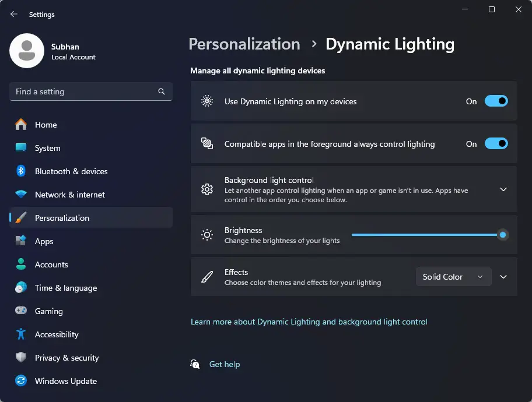
Task: Click the 'Manage all dynamic lighting devices' heading
Action: tap(257, 70)
